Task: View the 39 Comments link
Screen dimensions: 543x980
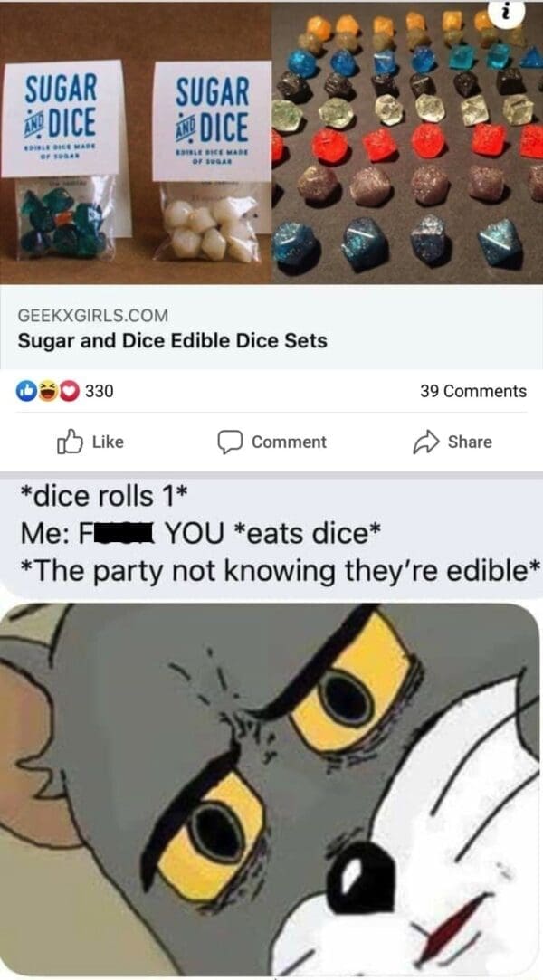Action: 473,391
